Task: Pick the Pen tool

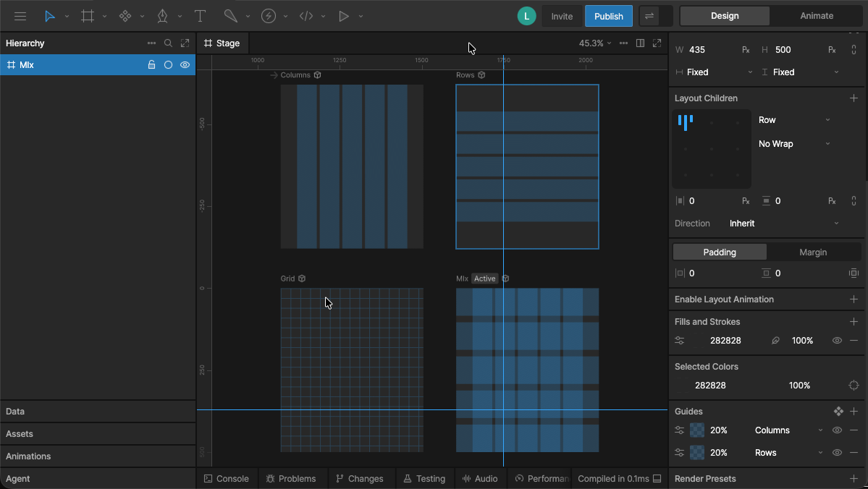Action: (162, 16)
